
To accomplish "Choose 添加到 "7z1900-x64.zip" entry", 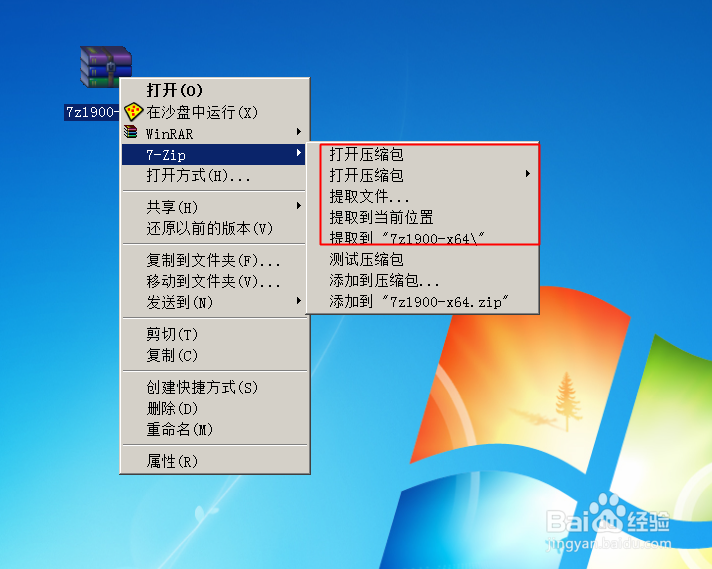I will [x=422, y=302].
